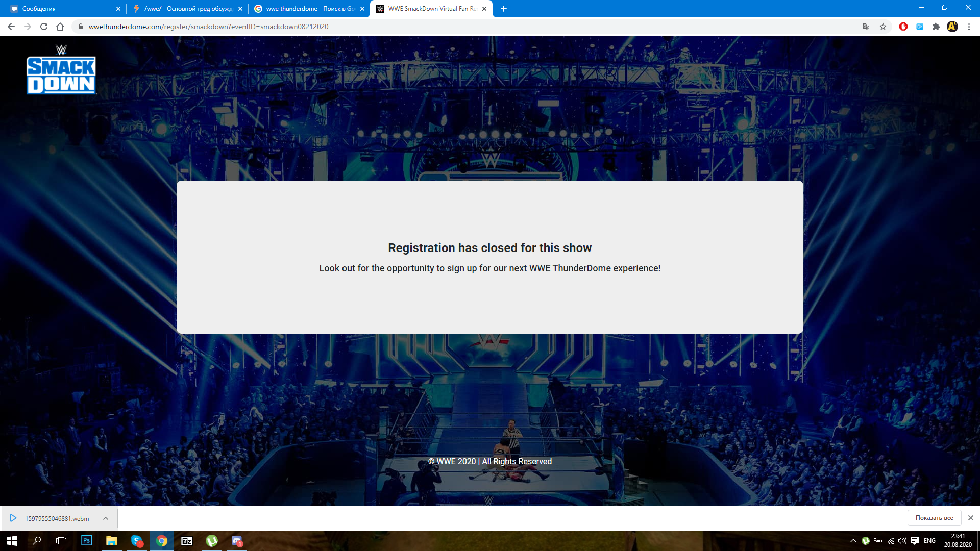Expand options for downloaded webm file
Image resolution: width=980 pixels, height=551 pixels.
point(106,518)
